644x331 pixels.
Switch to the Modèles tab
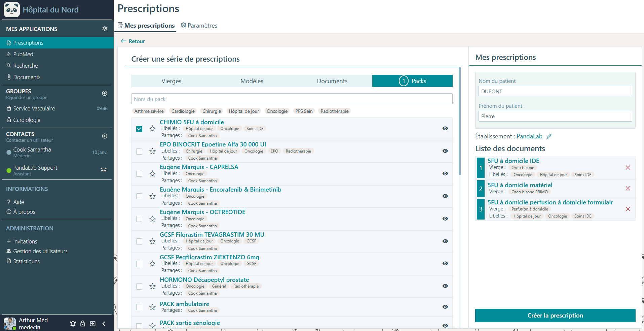(x=252, y=81)
